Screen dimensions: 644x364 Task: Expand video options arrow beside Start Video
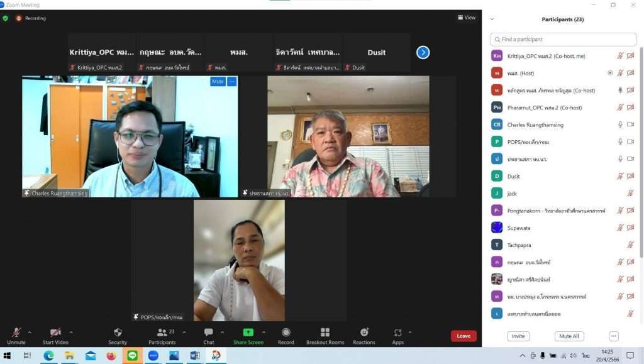[x=70, y=332]
